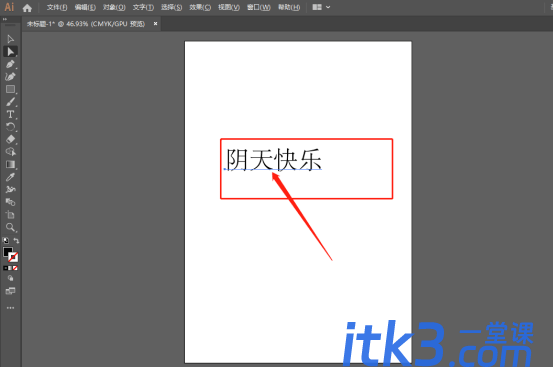Screen dimensions: 554x368
Task: Select the Zoom tool
Action: click(x=10, y=227)
